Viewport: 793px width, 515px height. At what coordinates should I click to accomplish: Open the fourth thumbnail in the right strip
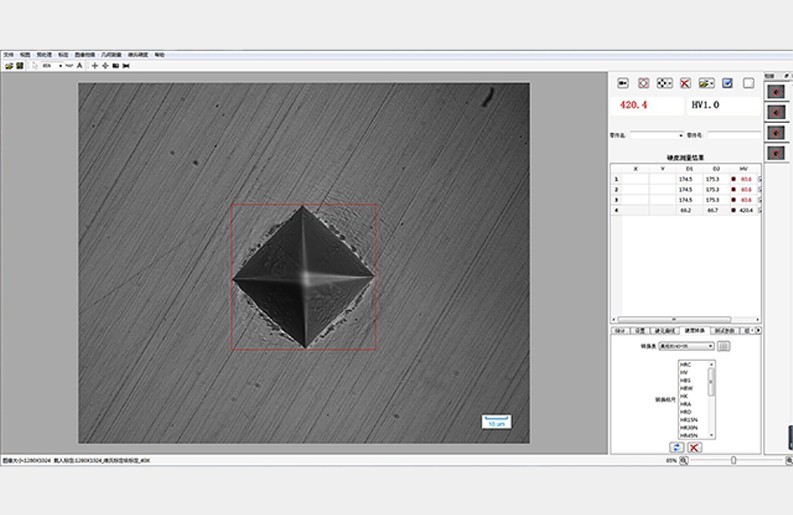tap(776, 153)
